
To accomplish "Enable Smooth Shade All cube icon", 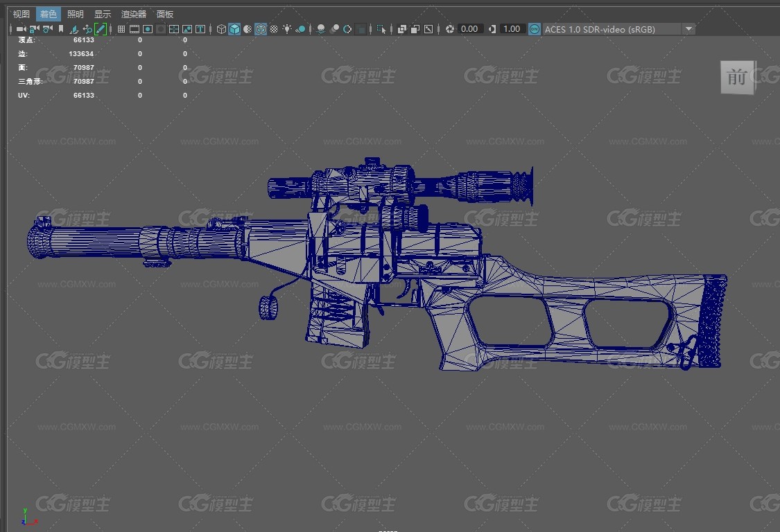I will point(234,29).
